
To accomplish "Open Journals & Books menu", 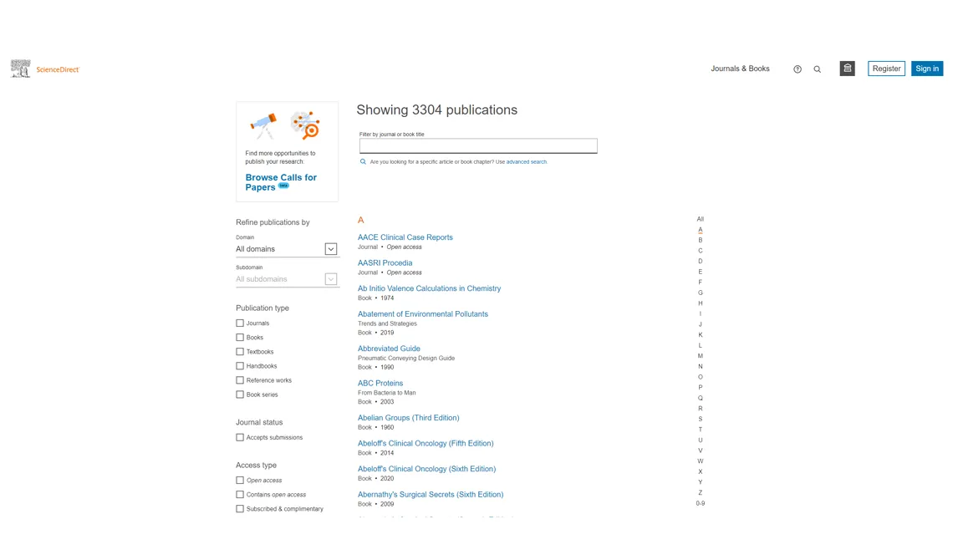I will (741, 69).
